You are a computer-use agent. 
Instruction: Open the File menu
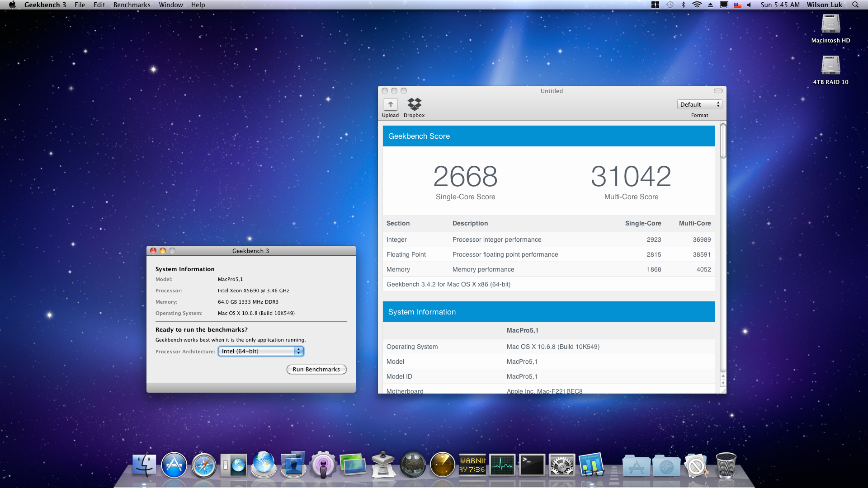click(80, 5)
